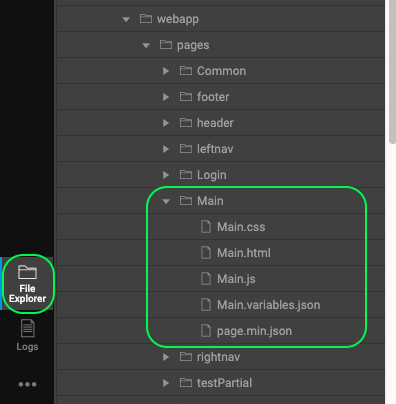
Task: Select the testPartial folder label
Action: (224, 383)
